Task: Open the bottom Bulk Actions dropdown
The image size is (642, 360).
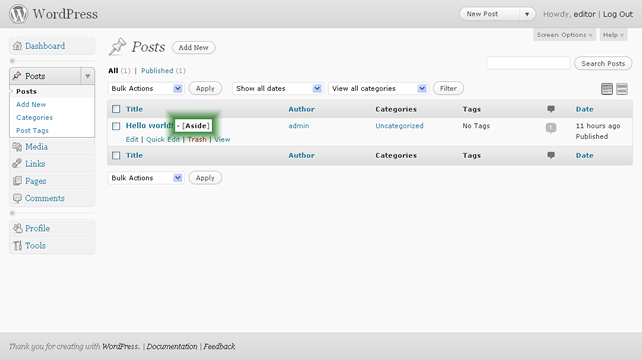Action: click(146, 178)
